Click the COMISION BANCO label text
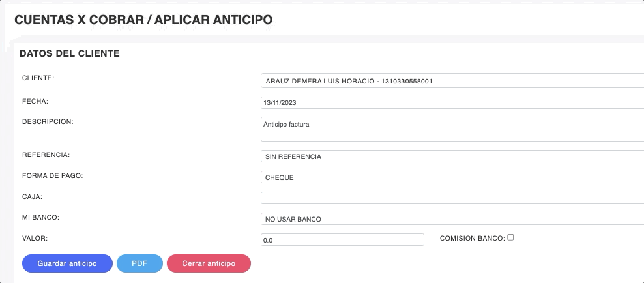The width and height of the screenshot is (644, 283). pyautogui.click(x=472, y=239)
